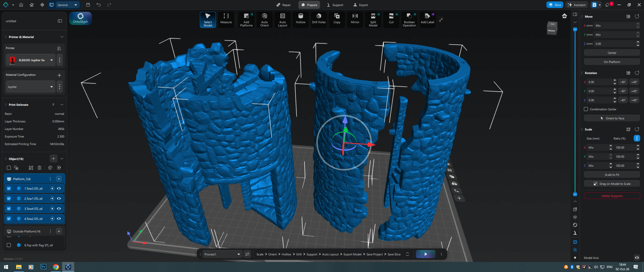Viewport: 644px width, 272px height.
Task: Open the Hollow tool
Action: click(x=301, y=19)
